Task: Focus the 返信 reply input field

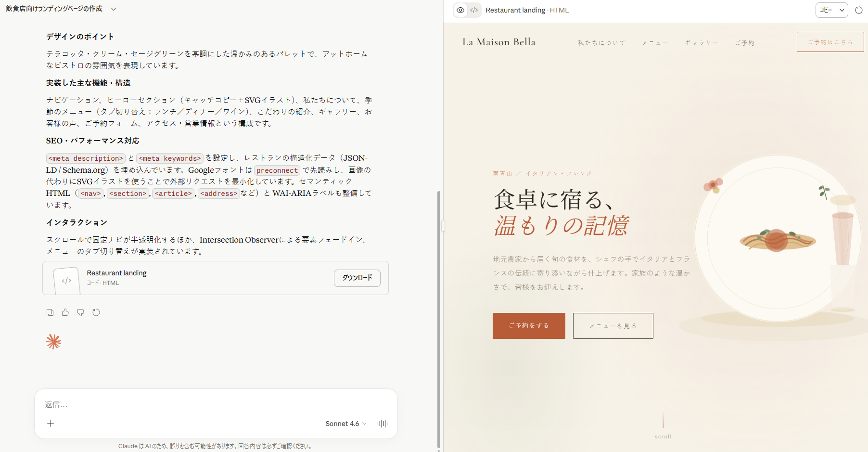Action: click(216, 404)
